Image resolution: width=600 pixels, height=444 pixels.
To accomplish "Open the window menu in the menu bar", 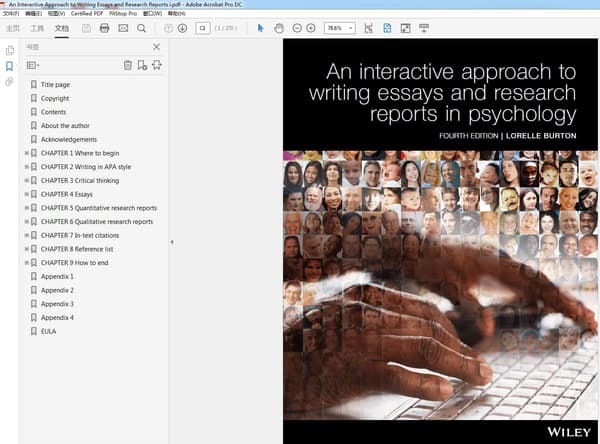I will (152, 13).
